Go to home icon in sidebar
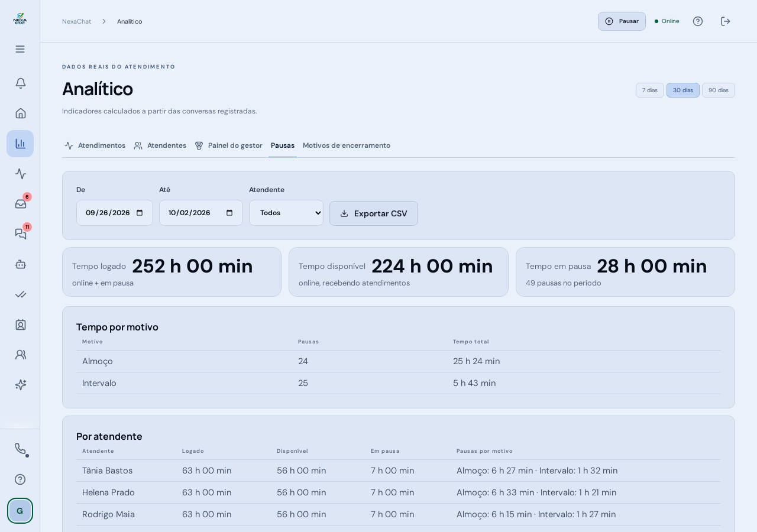This screenshot has height=532, width=757. [20, 113]
